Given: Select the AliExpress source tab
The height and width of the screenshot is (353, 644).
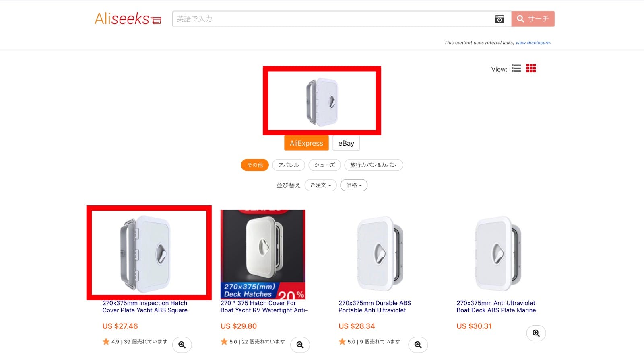Looking at the screenshot, I should pos(306,143).
